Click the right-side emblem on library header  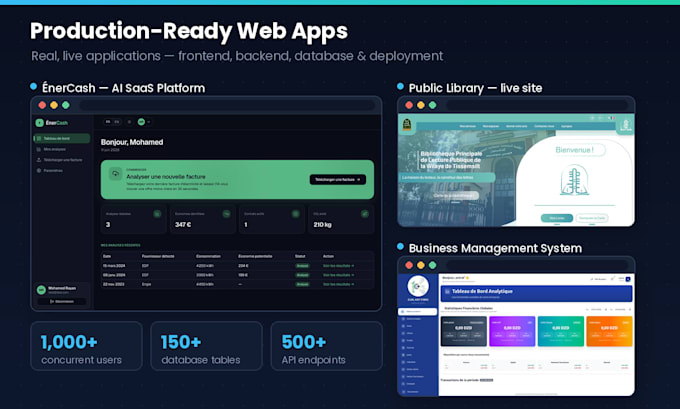pos(626,126)
